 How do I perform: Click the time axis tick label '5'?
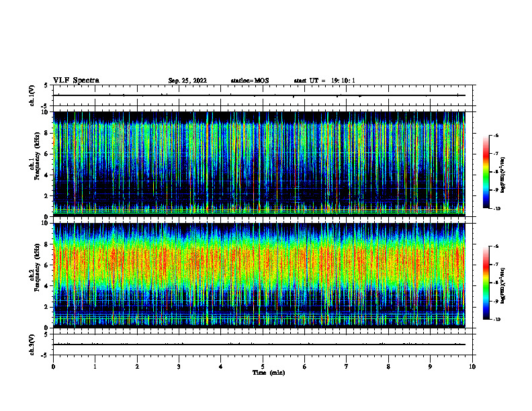[x=263, y=367]
